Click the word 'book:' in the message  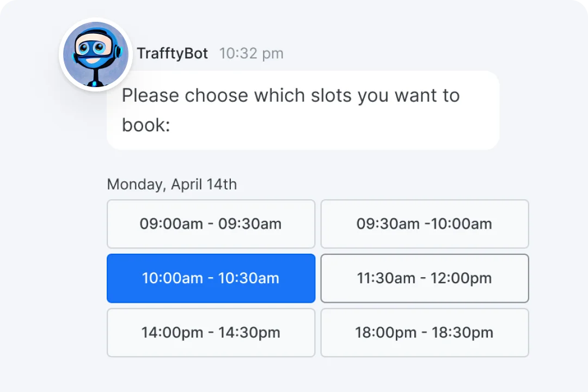(x=146, y=125)
